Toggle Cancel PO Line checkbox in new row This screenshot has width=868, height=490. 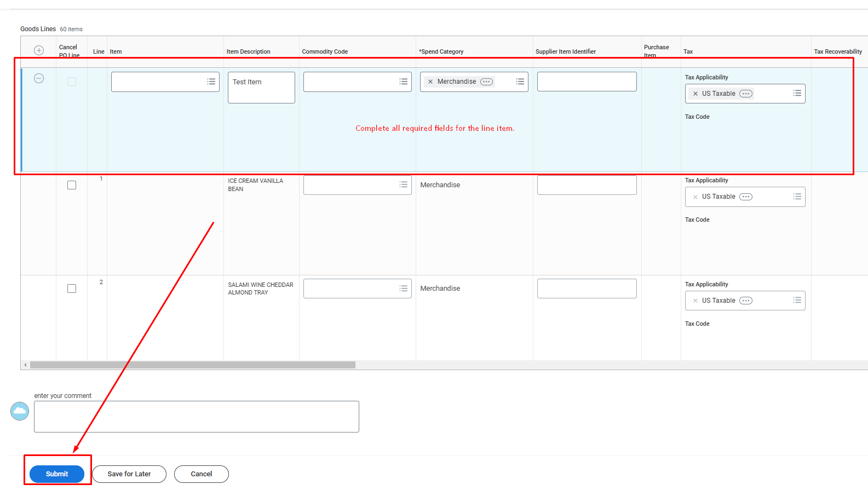click(72, 82)
